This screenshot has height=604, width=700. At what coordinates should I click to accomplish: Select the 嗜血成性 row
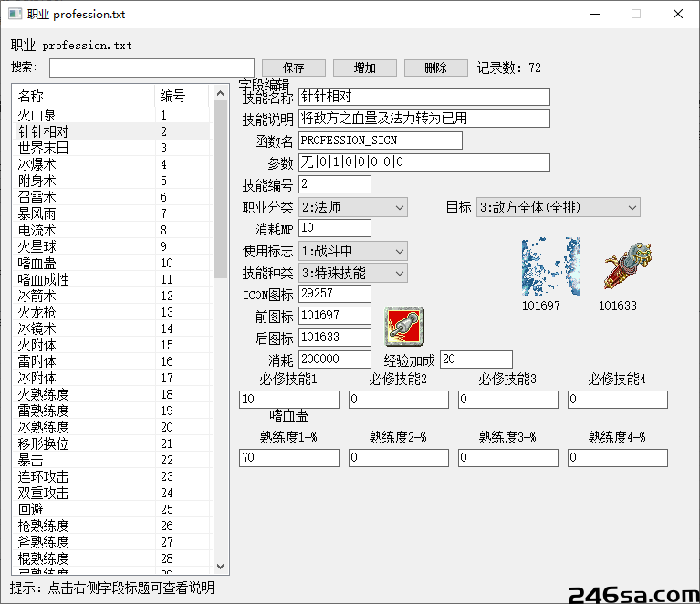click(x=111, y=279)
